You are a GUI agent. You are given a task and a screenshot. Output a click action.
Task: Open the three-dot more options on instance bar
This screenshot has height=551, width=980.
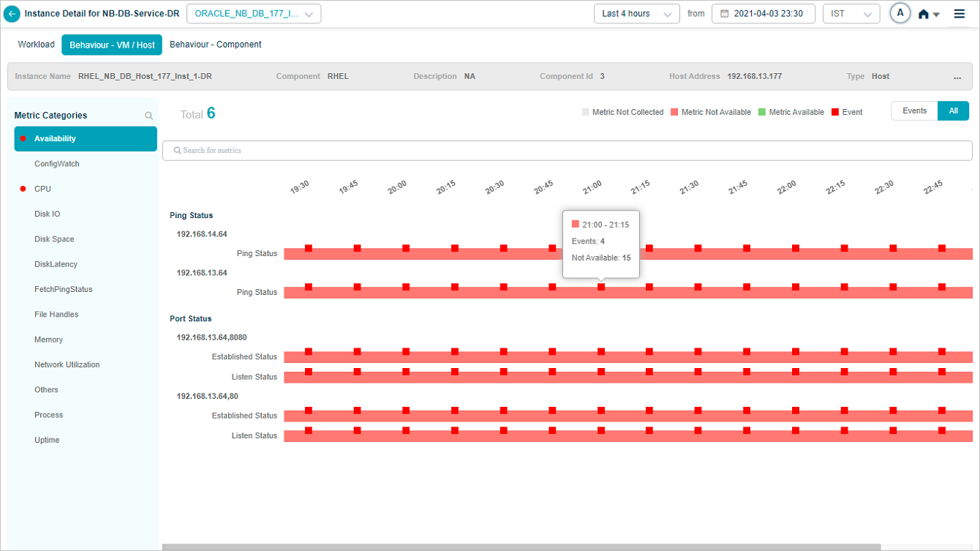[957, 77]
